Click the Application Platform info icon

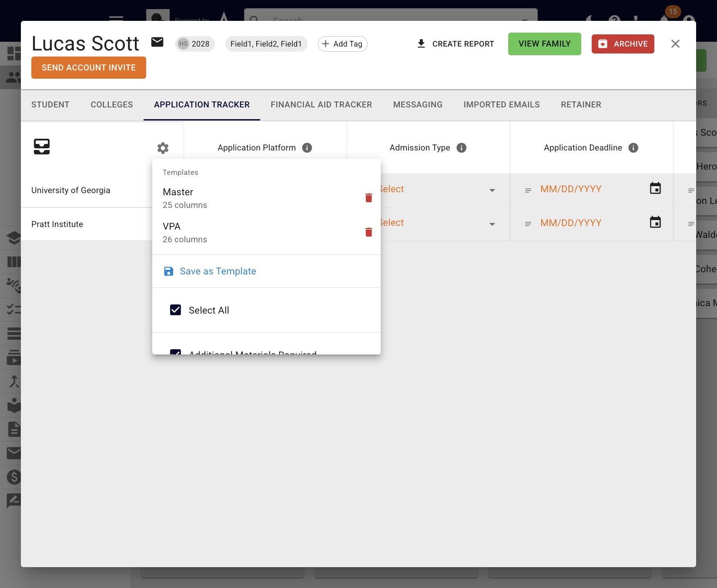(x=307, y=148)
